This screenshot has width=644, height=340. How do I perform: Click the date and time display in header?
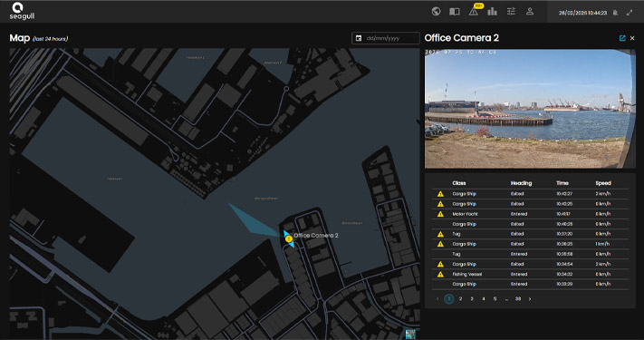[x=582, y=13]
